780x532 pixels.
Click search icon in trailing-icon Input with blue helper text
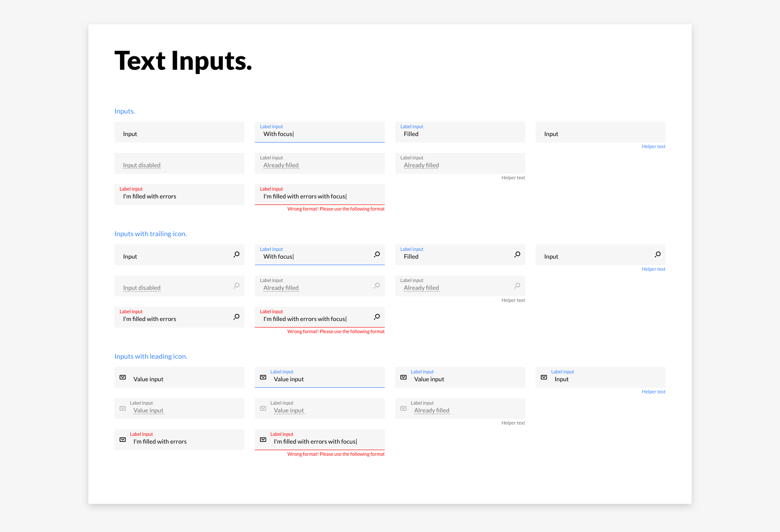(x=658, y=254)
